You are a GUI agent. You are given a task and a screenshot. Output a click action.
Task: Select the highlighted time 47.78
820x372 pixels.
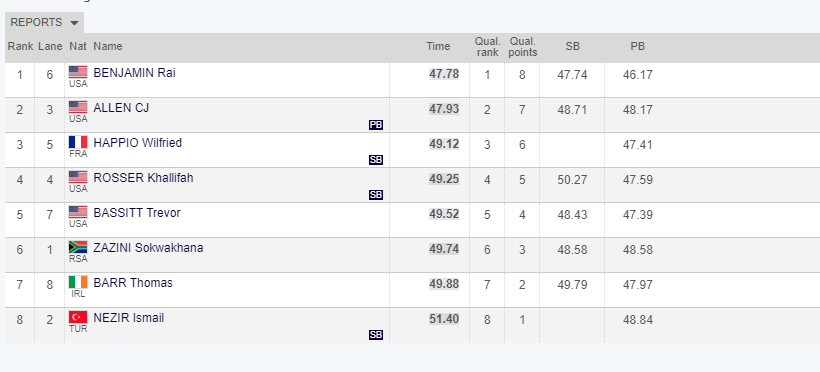click(x=444, y=74)
